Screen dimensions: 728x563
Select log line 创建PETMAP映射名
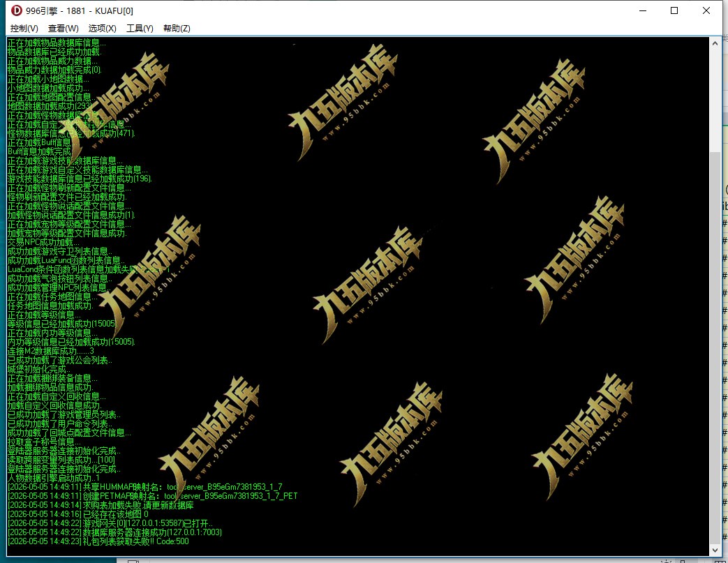pos(152,496)
